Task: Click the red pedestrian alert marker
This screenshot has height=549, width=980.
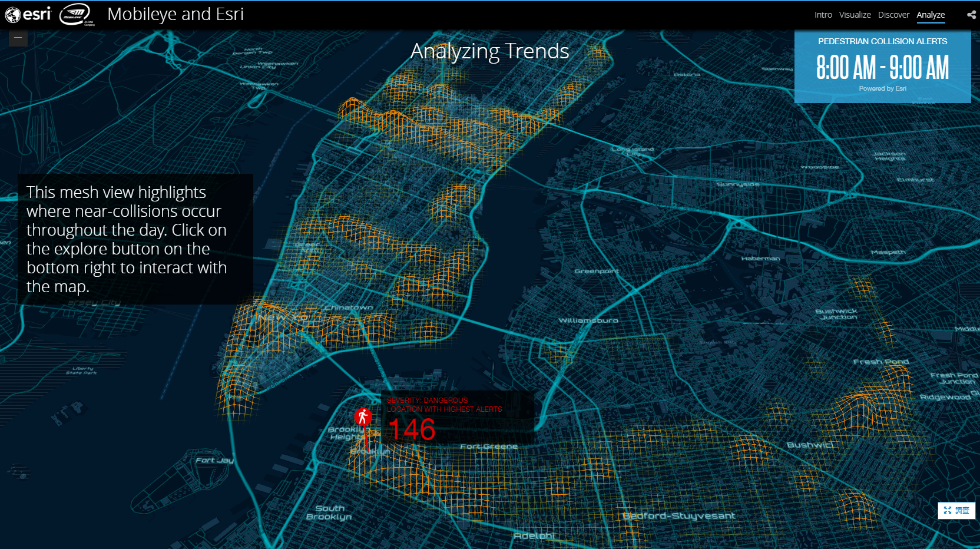Action: click(363, 417)
